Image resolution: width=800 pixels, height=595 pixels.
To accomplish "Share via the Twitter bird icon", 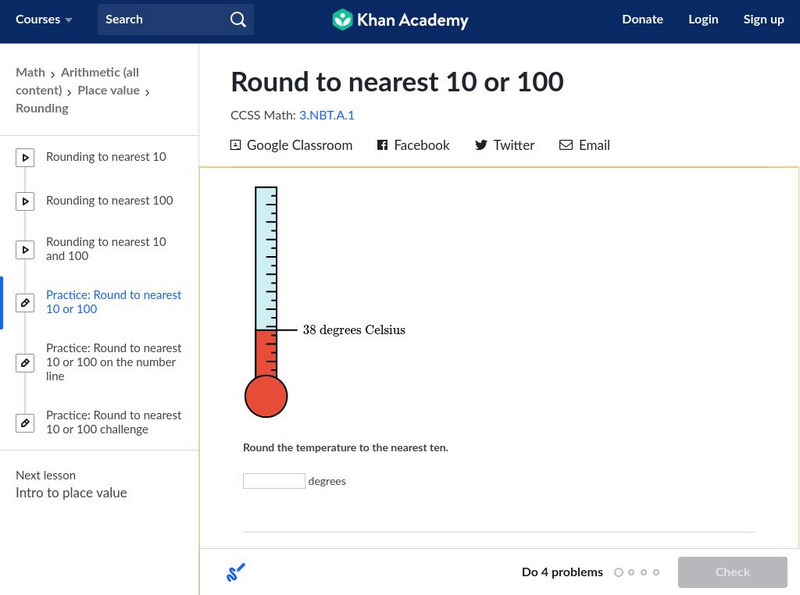I will point(481,145).
